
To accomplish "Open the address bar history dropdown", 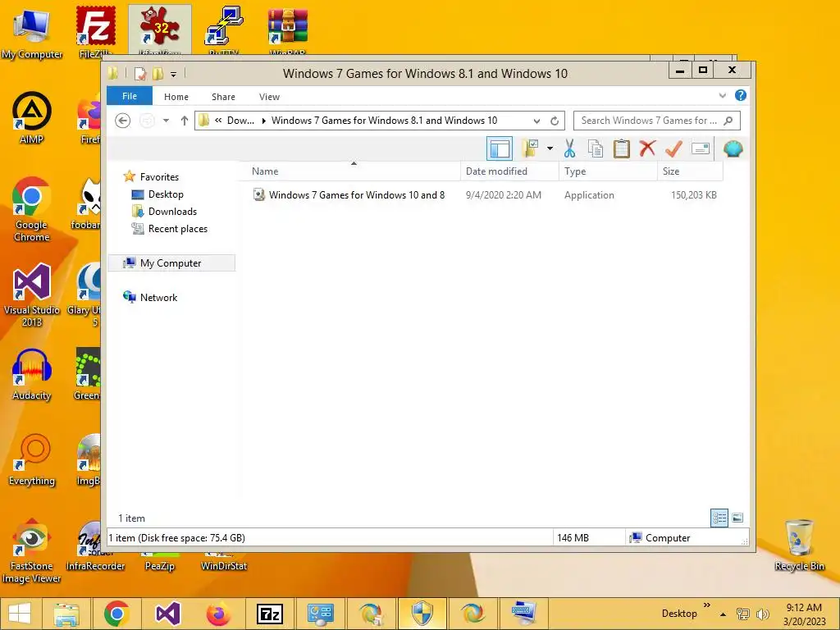I will click(536, 121).
